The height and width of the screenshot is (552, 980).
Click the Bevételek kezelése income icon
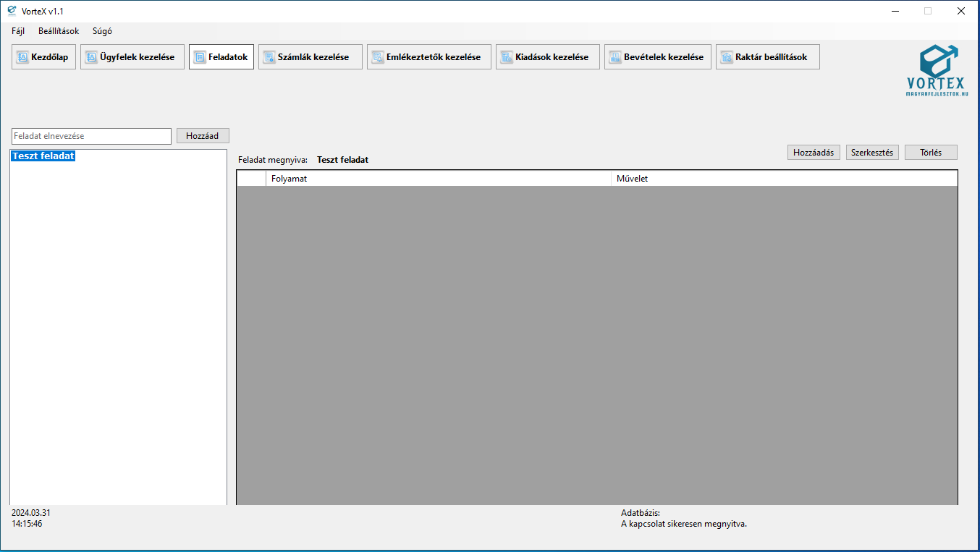615,57
